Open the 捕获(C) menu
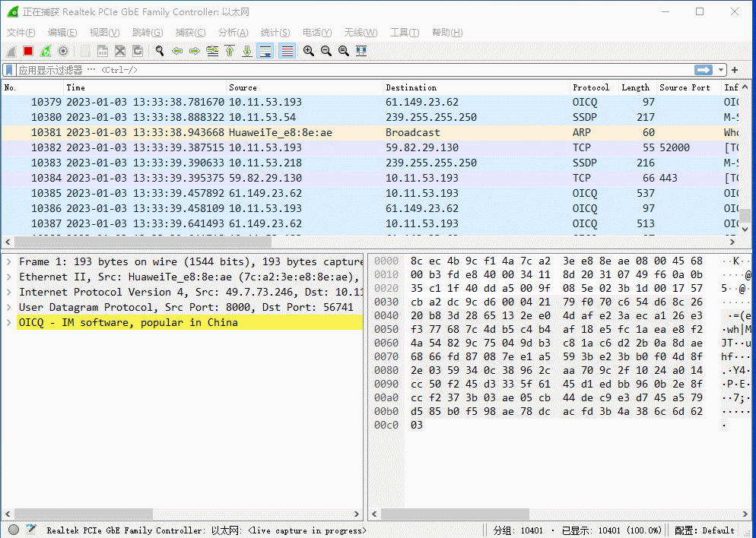The width and height of the screenshot is (756, 538). pos(190,32)
